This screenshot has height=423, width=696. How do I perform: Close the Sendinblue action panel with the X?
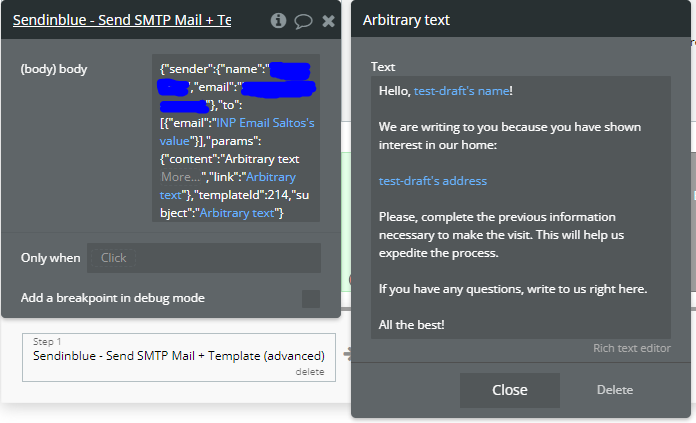327,20
